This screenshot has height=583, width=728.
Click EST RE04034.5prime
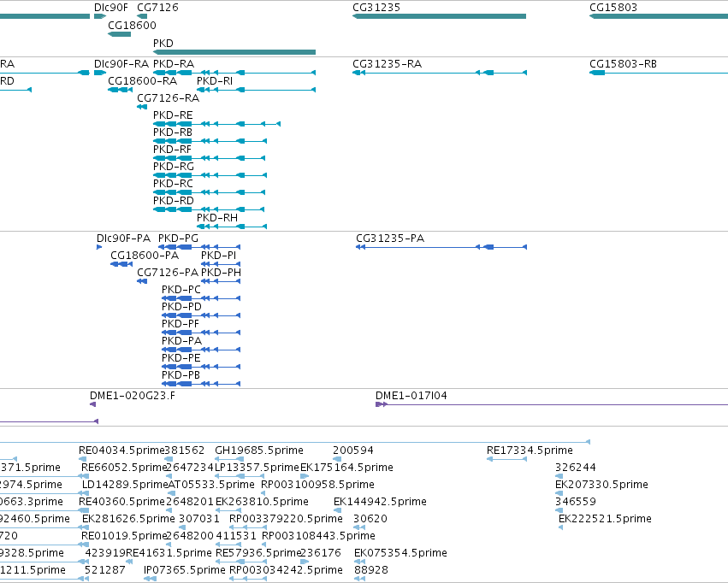(121, 450)
